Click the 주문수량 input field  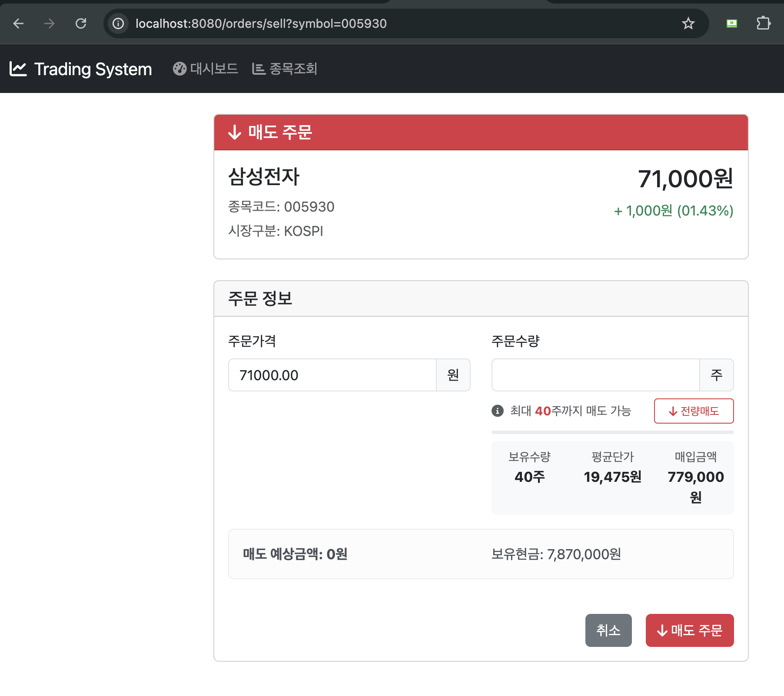[x=595, y=375]
